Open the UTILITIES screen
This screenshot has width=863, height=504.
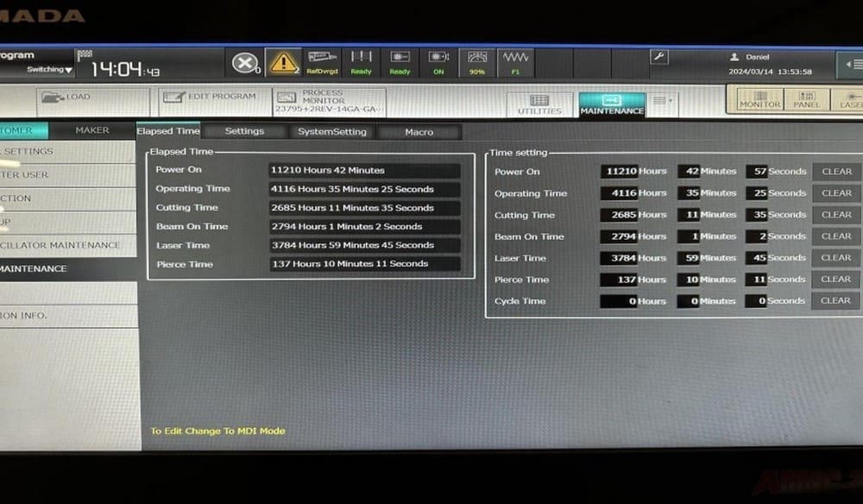pos(539,104)
